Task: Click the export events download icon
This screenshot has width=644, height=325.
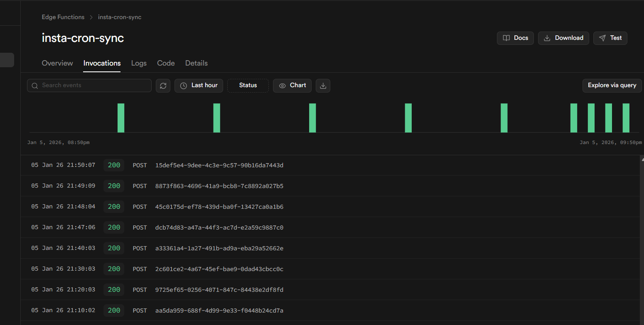Action: tap(323, 86)
